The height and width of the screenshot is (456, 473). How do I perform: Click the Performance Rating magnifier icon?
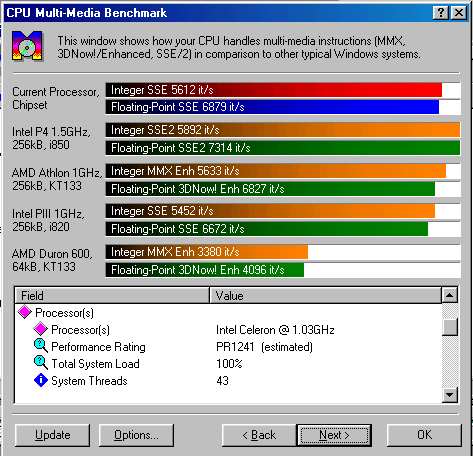41,346
